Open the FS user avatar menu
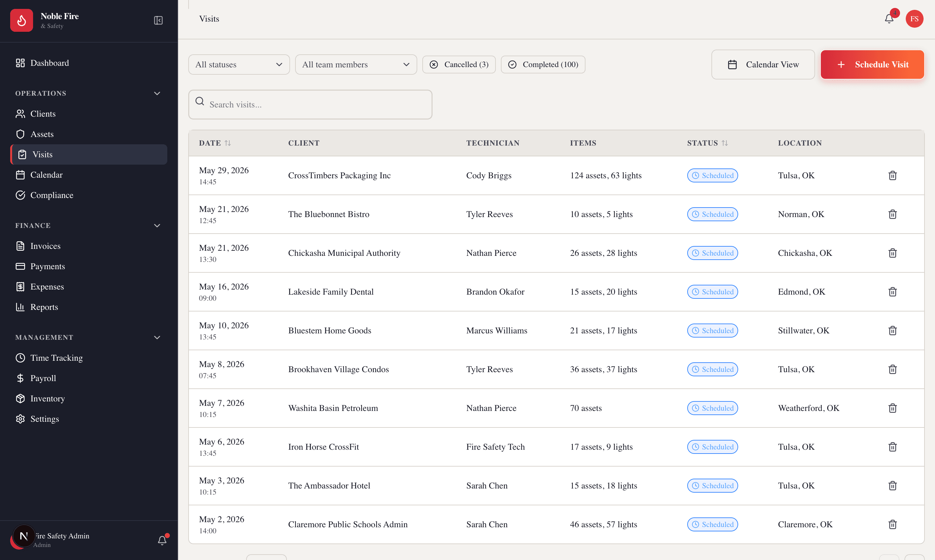The width and height of the screenshot is (935, 560). pos(914,19)
